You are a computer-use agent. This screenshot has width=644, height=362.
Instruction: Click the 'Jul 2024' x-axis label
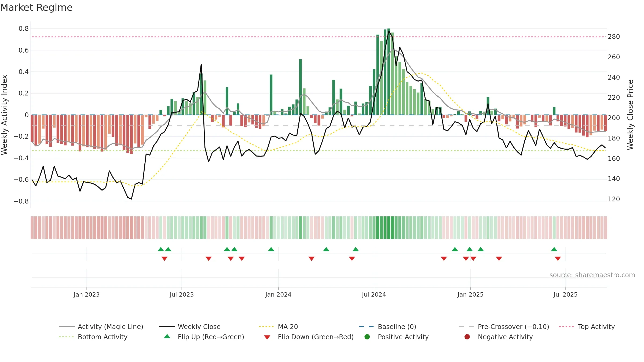[x=374, y=294]
